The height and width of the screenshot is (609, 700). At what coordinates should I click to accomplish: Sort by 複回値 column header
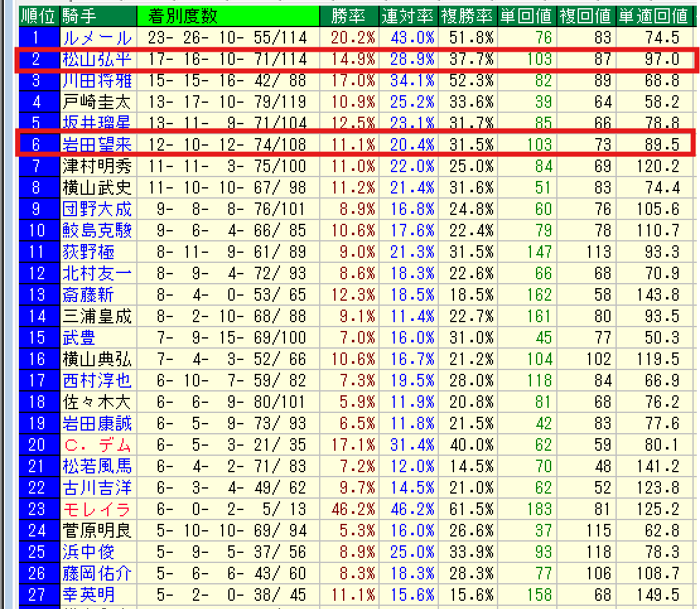click(x=586, y=16)
